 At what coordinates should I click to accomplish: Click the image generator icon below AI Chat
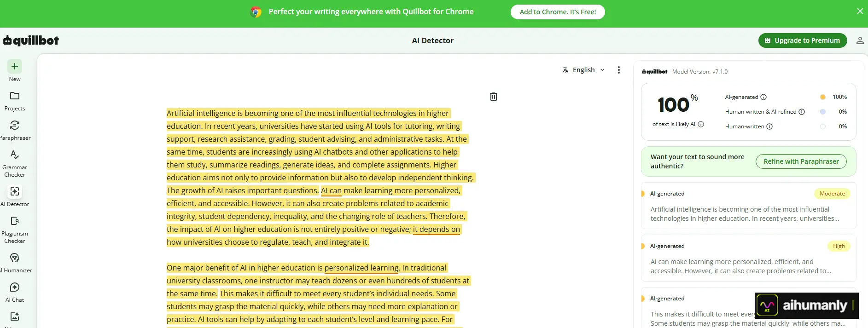coord(15,316)
